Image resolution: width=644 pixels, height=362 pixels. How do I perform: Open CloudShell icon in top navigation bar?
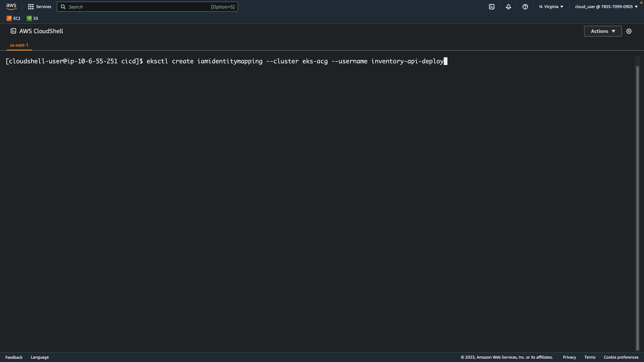[492, 7]
